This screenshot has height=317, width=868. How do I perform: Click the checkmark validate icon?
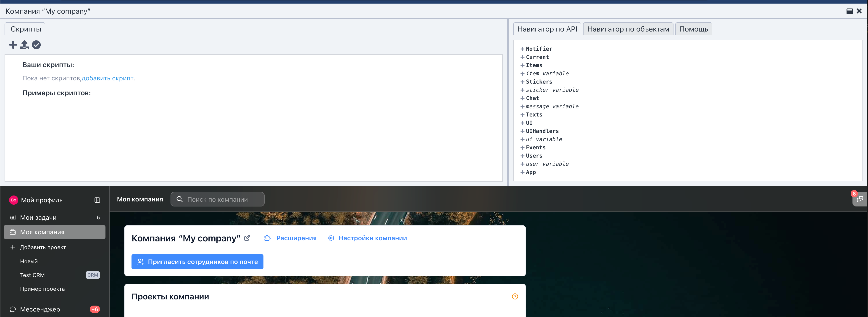tap(36, 45)
